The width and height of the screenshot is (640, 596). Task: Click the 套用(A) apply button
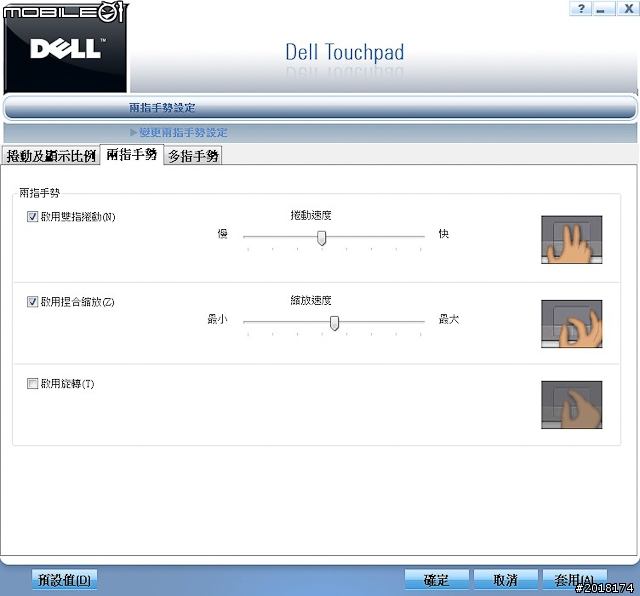click(x=575, y=580)
